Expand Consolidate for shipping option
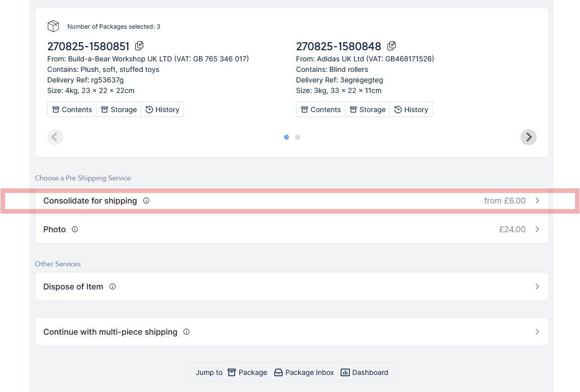Screen dimensions: 580x392 (537, 201)
